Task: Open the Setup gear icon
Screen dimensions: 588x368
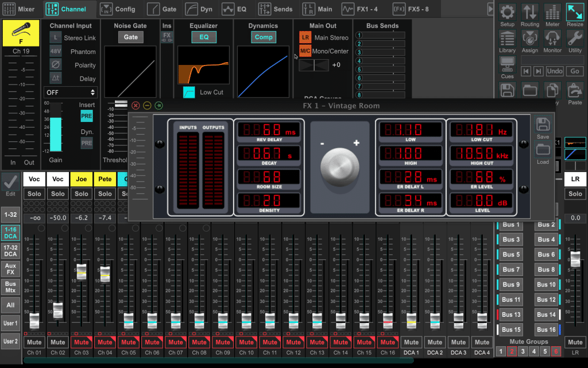Action: click(507, 16)
